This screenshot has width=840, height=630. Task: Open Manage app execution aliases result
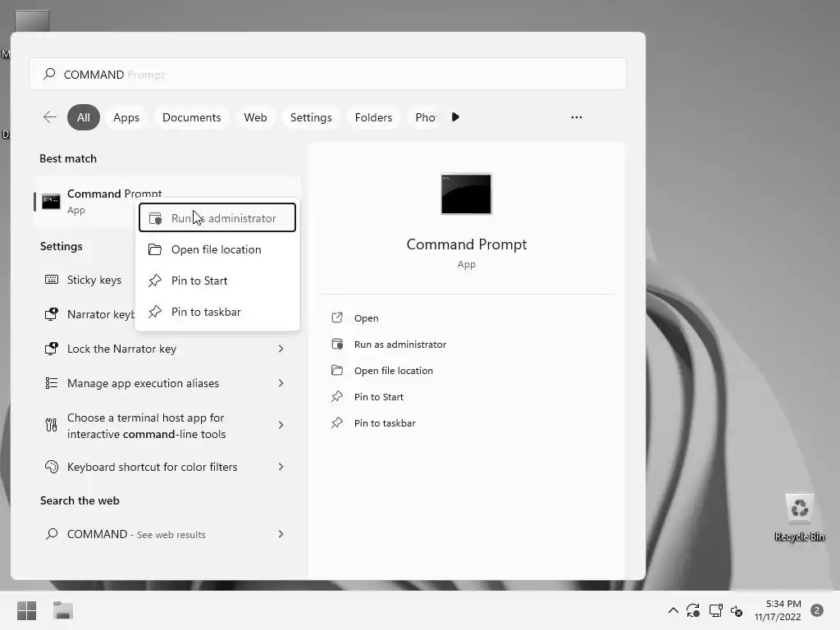pyautogui.click(x=166, y=383)
